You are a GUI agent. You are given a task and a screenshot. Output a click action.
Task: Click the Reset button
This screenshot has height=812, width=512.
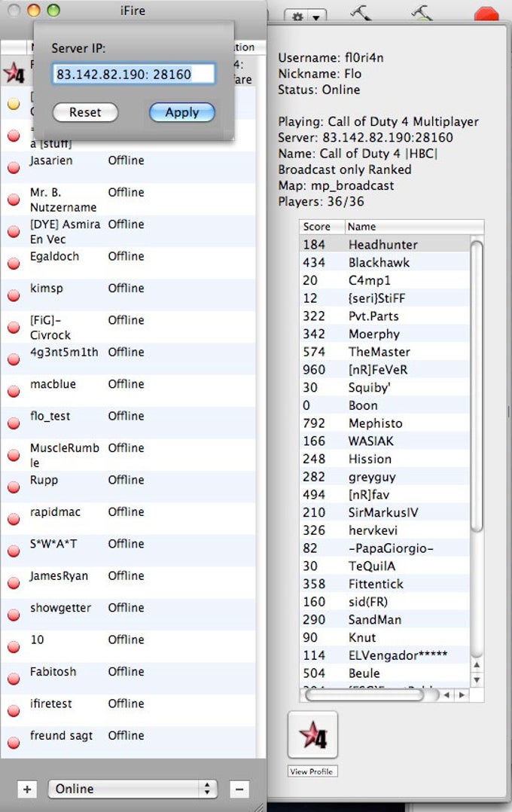[85, 112]
